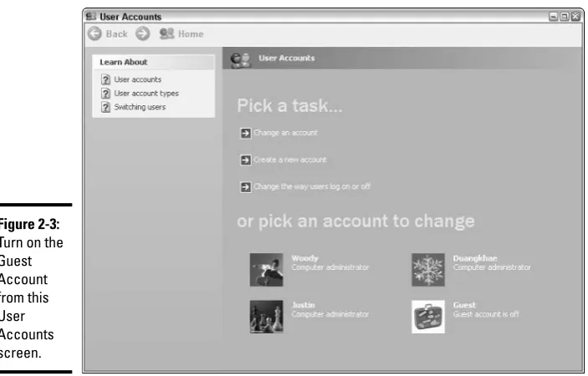Choose Create a new account task
This screenshot has height=376, width=588.
pos(290,160)
